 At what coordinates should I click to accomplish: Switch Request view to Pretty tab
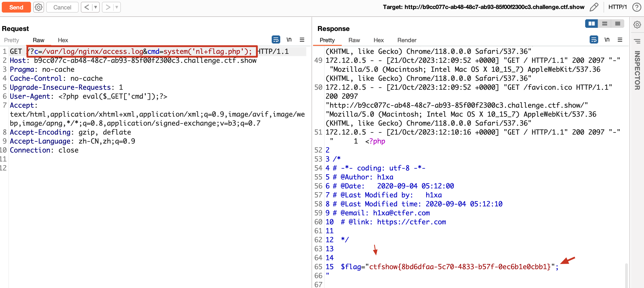[x=11, y=40]
